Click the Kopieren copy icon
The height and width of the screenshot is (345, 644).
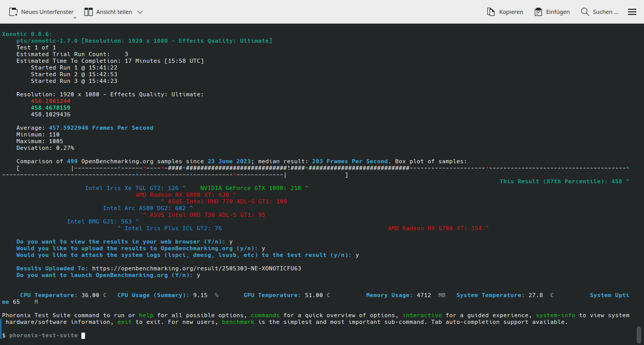[x=491, y=11]
